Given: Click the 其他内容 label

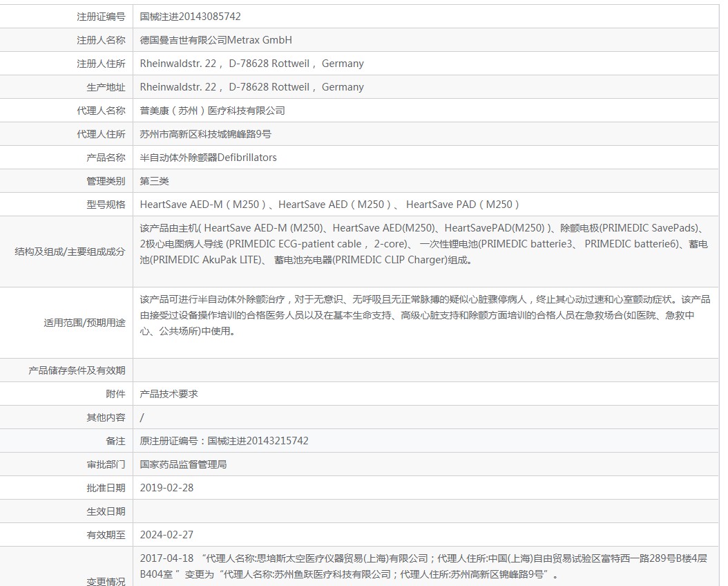Looking at the screenshot, I should click(106, 418).
